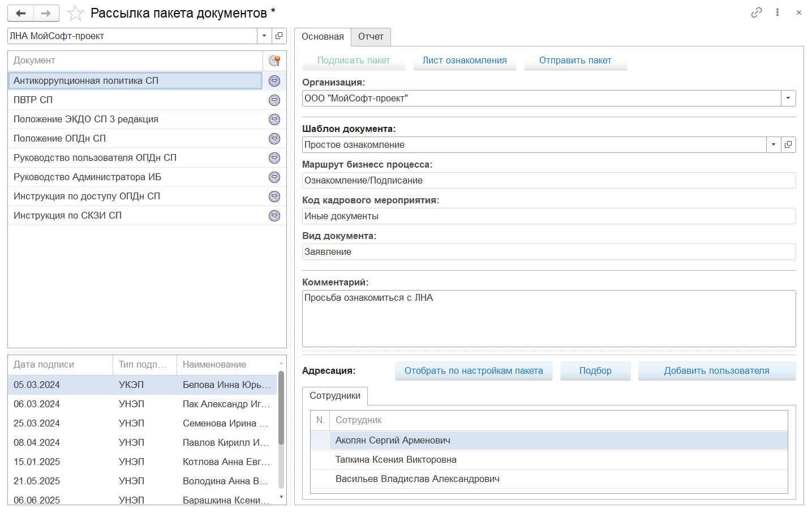Expand the Организация dropdown list
Viewport: 812px width, 512px height.
click(x=788, y=98)
